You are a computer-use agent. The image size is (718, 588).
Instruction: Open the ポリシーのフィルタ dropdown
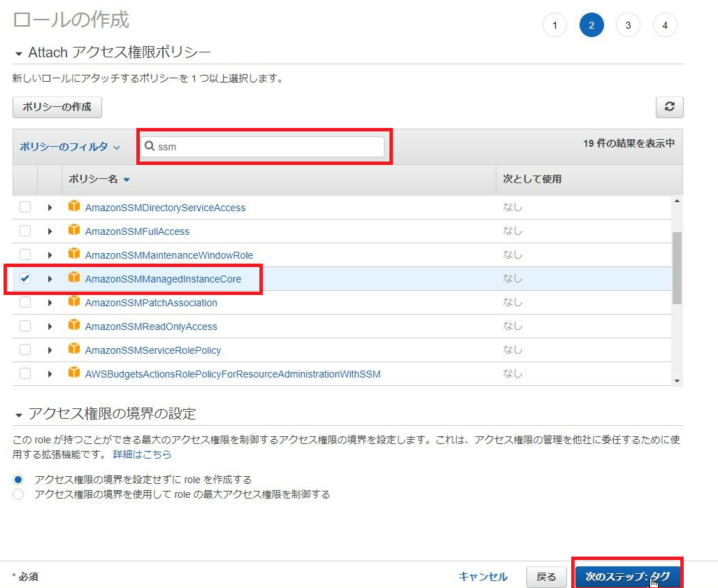click(x=70, y=147)
